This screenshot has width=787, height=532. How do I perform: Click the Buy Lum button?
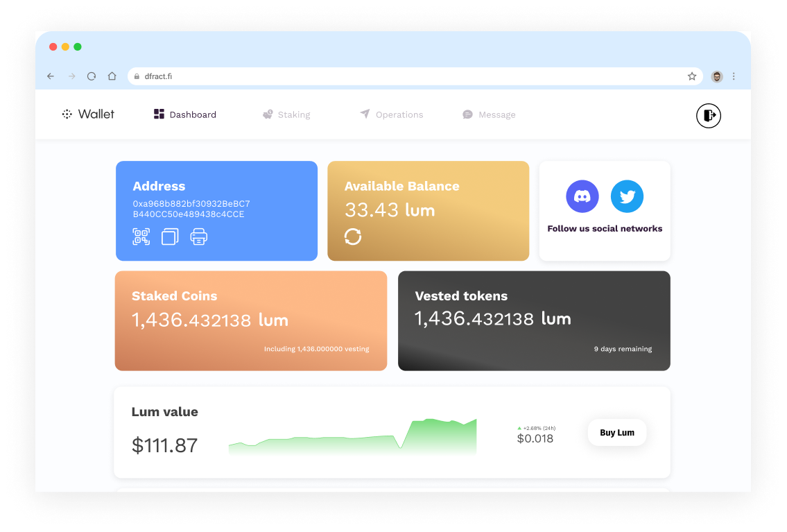[x=616, y=432]
